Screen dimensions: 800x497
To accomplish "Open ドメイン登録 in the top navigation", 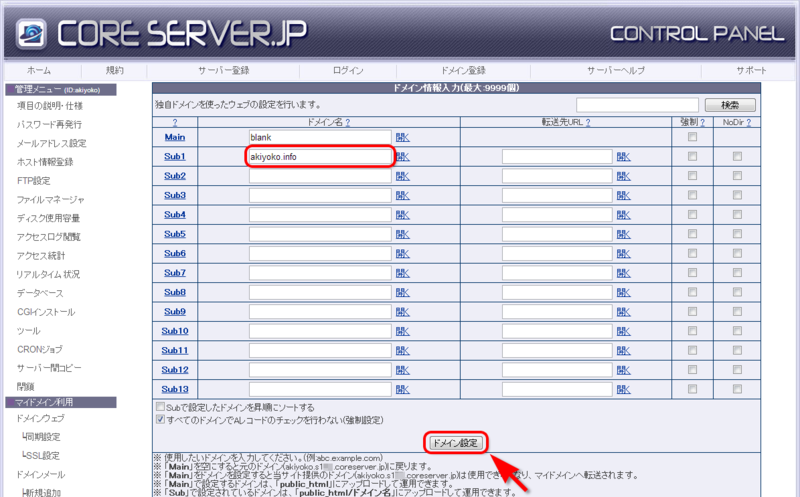I will [x=463, y=70].
